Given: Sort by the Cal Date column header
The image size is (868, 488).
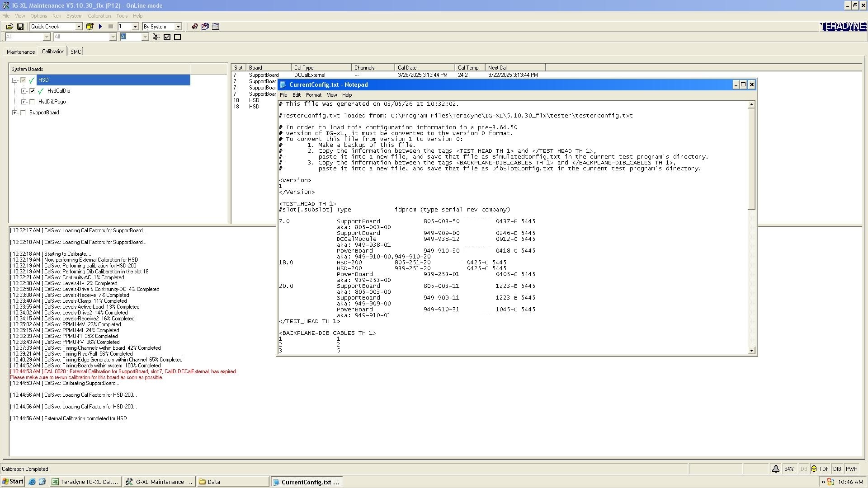Looking at the screenshot, I should coord(425,68).
